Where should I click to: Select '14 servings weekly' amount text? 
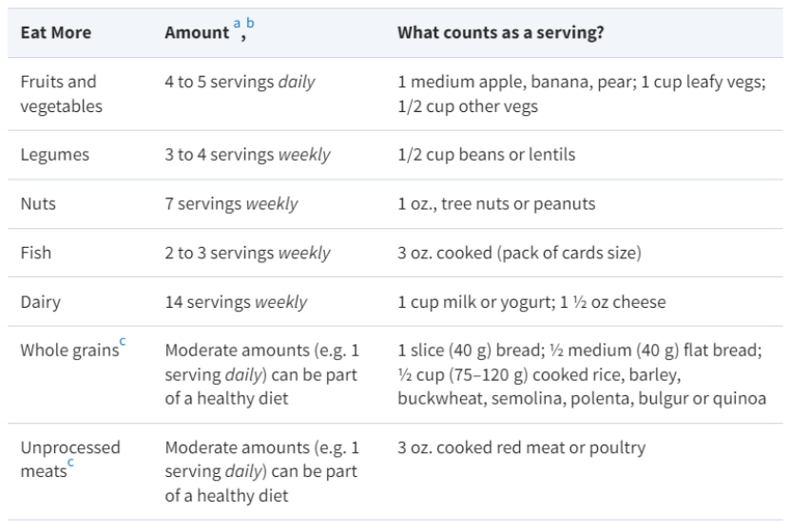pyautogui.click(x=236, y=302)
